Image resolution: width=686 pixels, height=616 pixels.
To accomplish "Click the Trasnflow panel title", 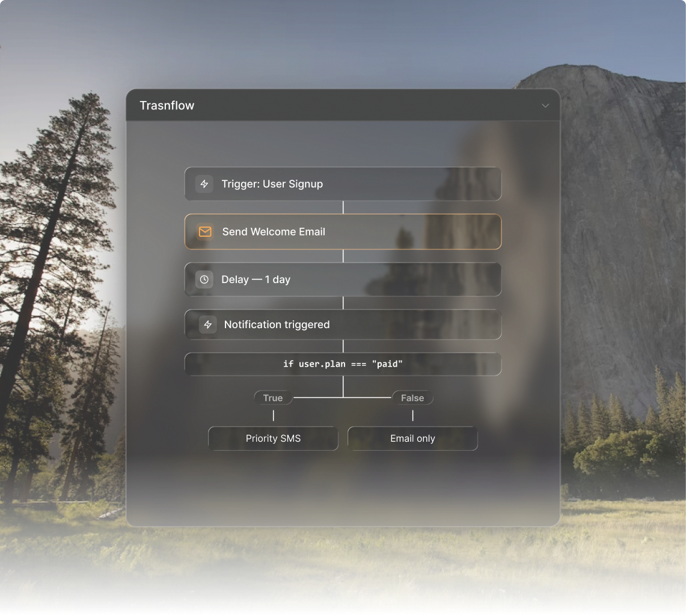I will coord(167,106).
